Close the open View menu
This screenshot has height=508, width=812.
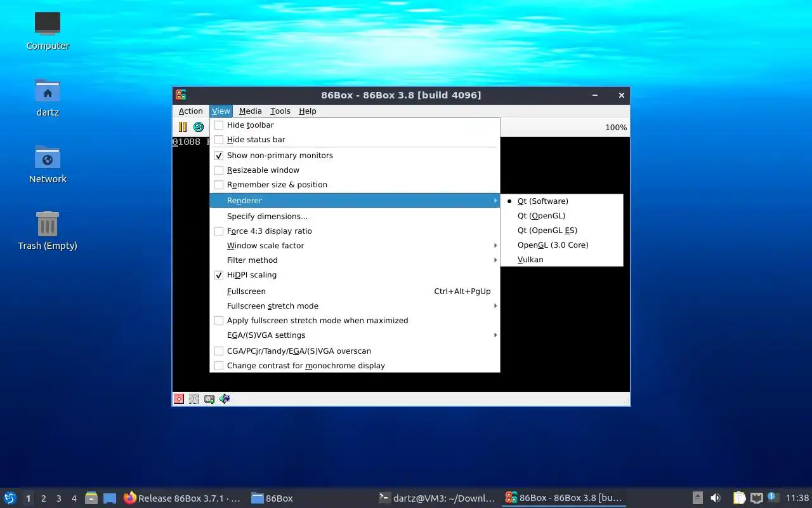pos(221,111)
